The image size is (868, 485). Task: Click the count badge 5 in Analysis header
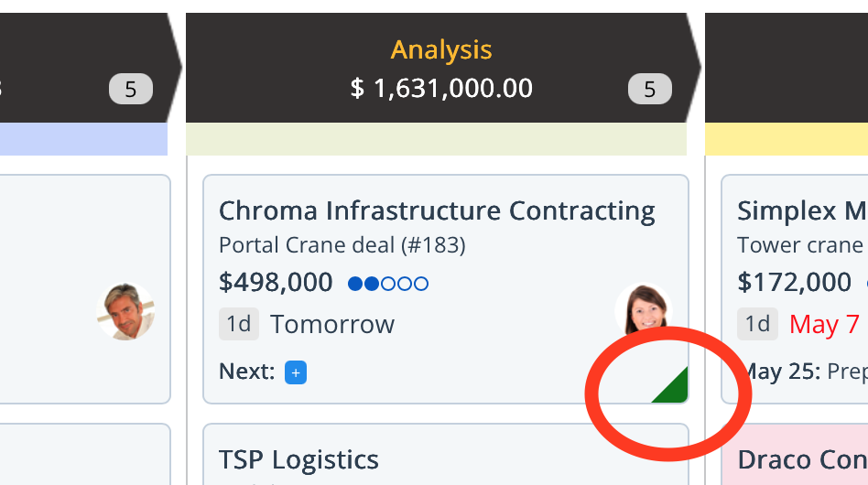click(x=649, y=89)
